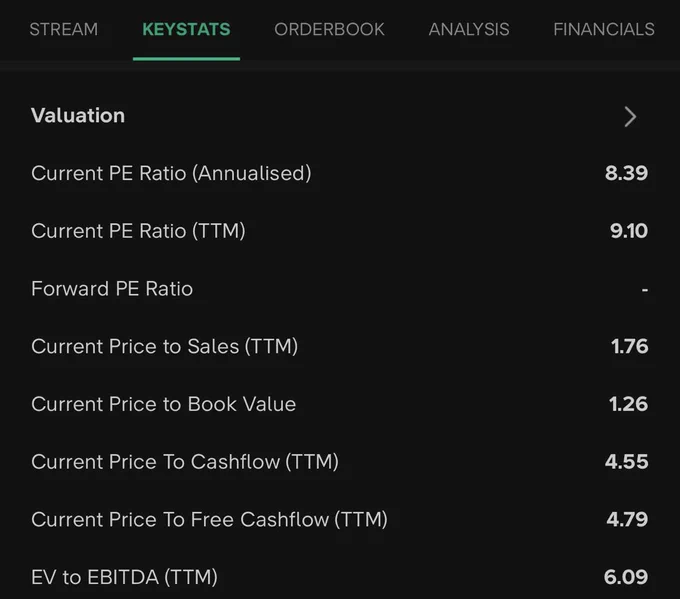
Task: Switch to the FINANCIALS tab
Action: pyautogui.click(x=604, y=29)
